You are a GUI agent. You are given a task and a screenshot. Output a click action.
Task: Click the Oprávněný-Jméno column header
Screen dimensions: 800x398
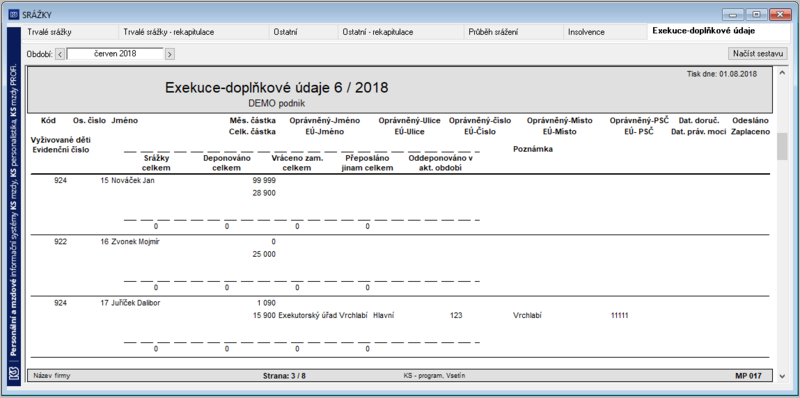[x=324, y=121]
